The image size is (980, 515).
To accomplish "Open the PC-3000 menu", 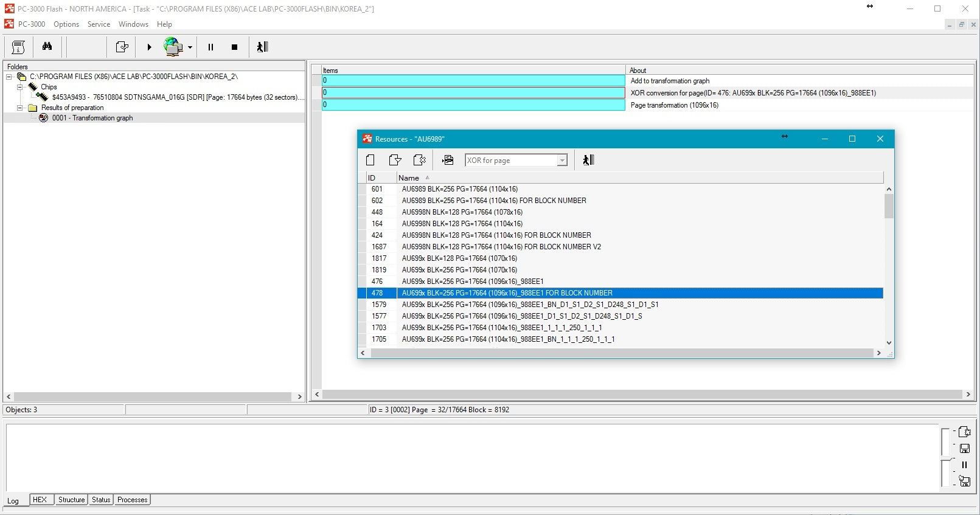I will tap(32, 24).
